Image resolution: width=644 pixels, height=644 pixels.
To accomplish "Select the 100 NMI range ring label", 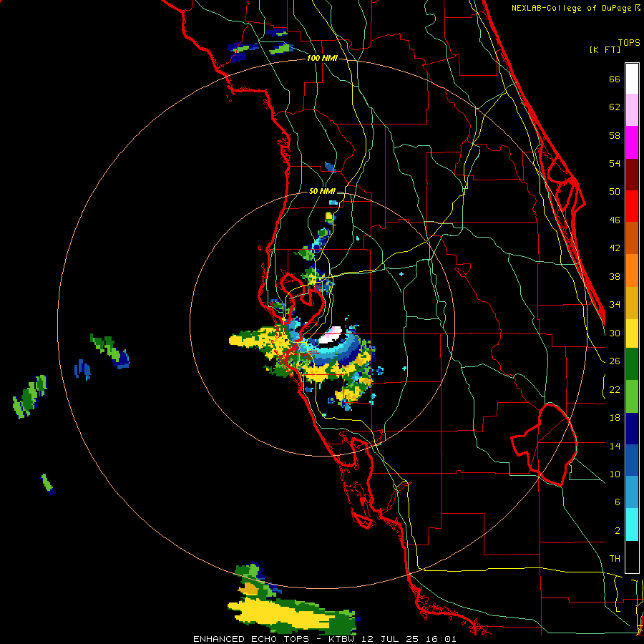I will coord(322,58).
